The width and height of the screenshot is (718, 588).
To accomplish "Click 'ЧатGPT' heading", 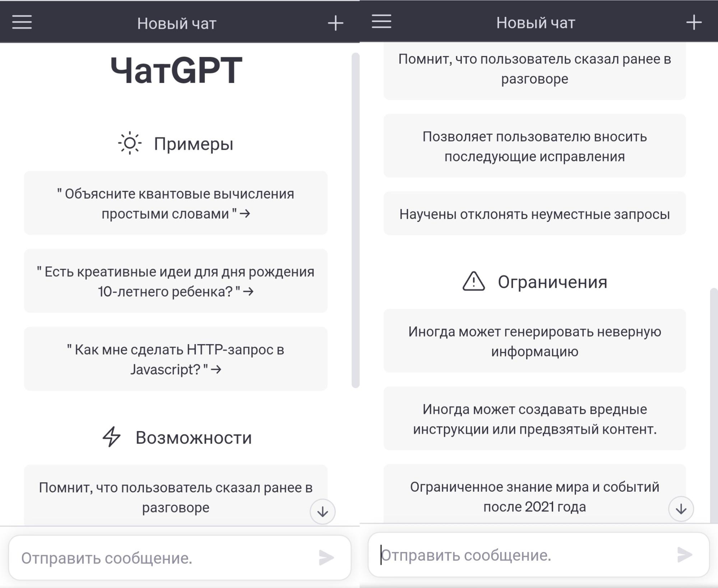I will (176, 70).
